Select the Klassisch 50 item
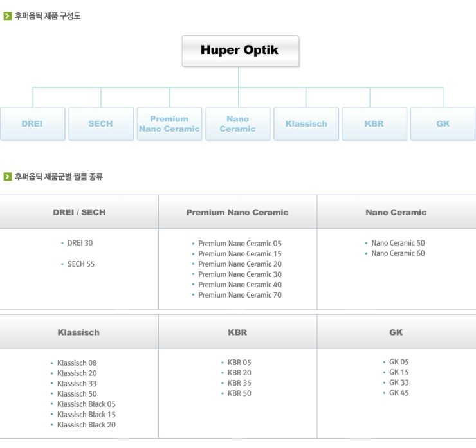Screen dimensions: 476x448 [x=77, y=394]
